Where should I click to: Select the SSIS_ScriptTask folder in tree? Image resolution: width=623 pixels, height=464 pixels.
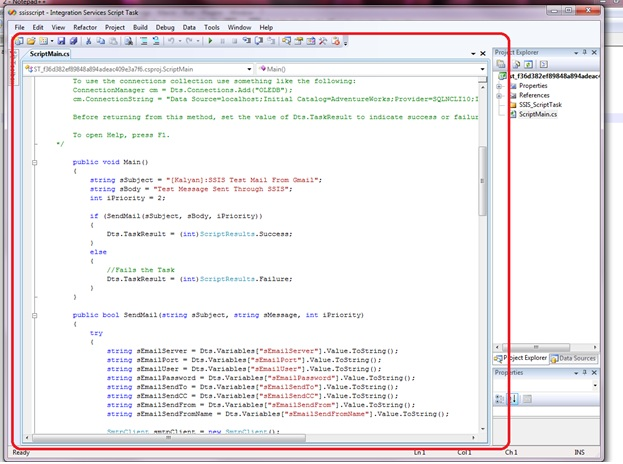[x=540, y=105]
